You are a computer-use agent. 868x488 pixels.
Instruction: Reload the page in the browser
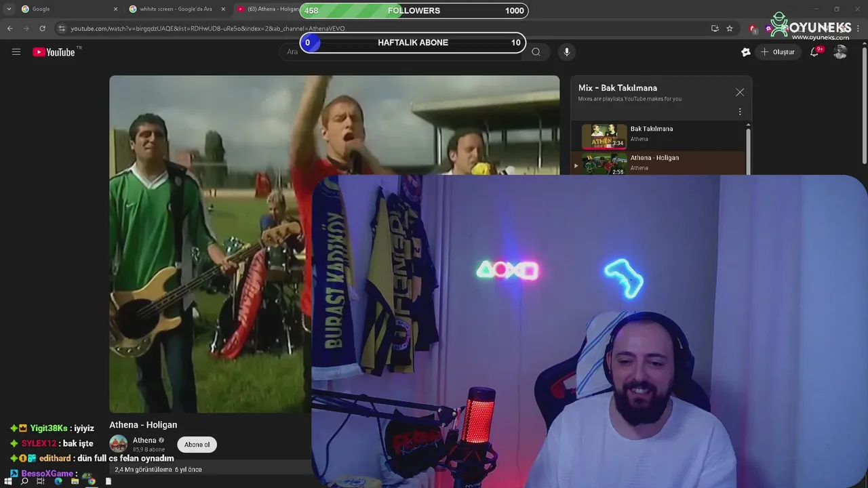pos(42,28)
